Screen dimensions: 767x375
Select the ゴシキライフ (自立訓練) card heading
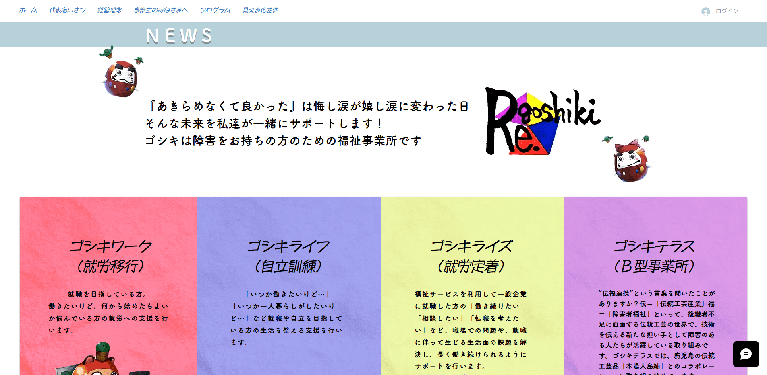coord(289,256)
